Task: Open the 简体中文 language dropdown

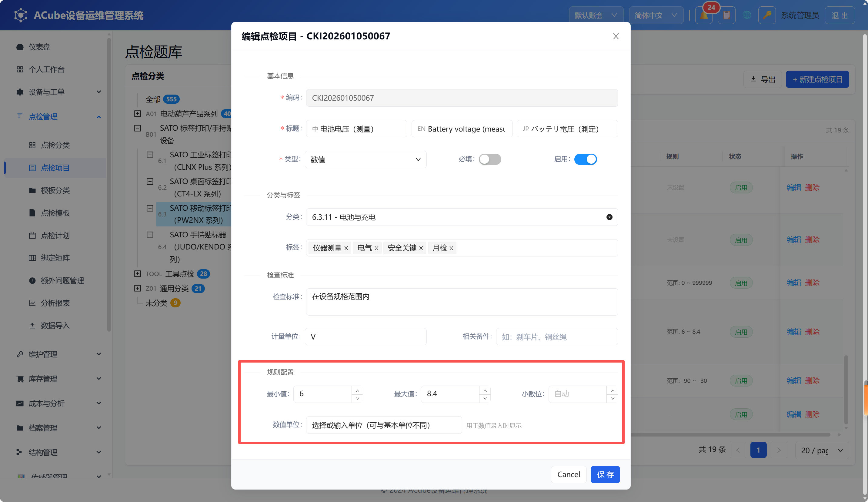Action: 656,15
